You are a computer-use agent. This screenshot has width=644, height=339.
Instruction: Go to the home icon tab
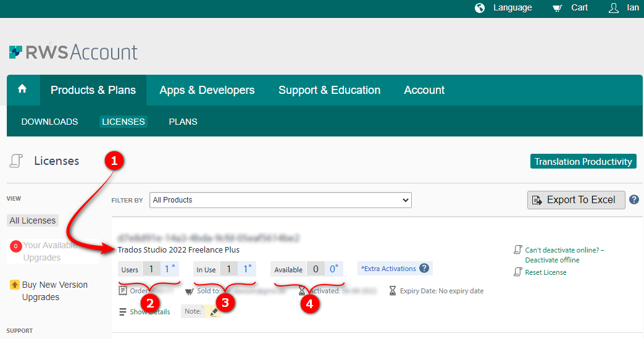(x=22, y=89)
